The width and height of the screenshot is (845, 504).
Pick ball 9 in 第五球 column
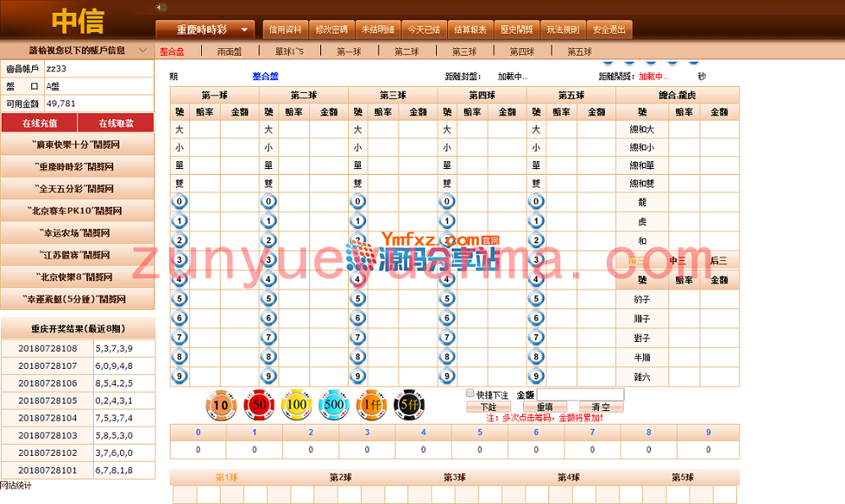click(x=536, y=376)
